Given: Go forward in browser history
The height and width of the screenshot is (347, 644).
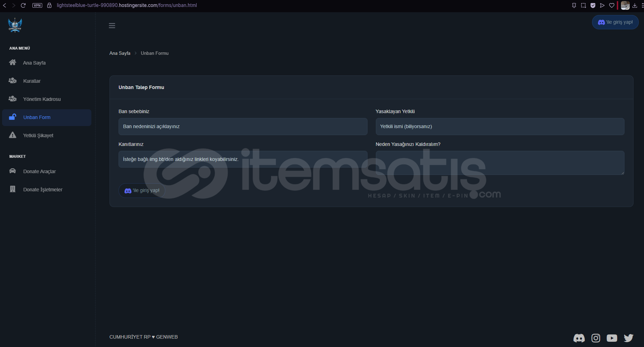Looking at the screenshot, I should pos(14,5).
